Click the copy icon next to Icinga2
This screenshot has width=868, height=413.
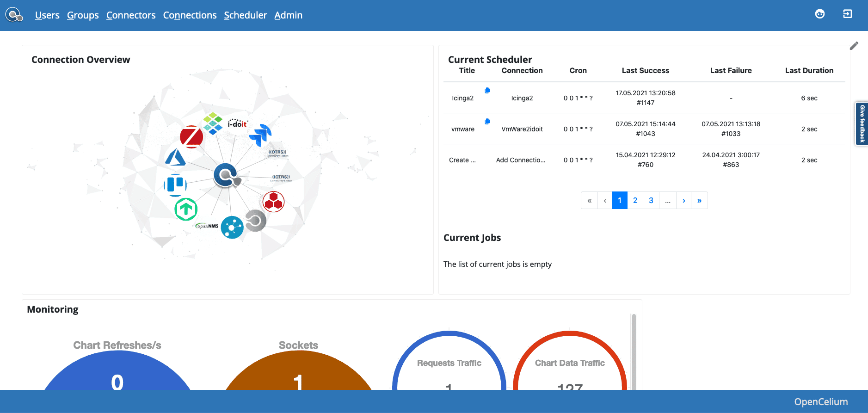tap(487, 91)
